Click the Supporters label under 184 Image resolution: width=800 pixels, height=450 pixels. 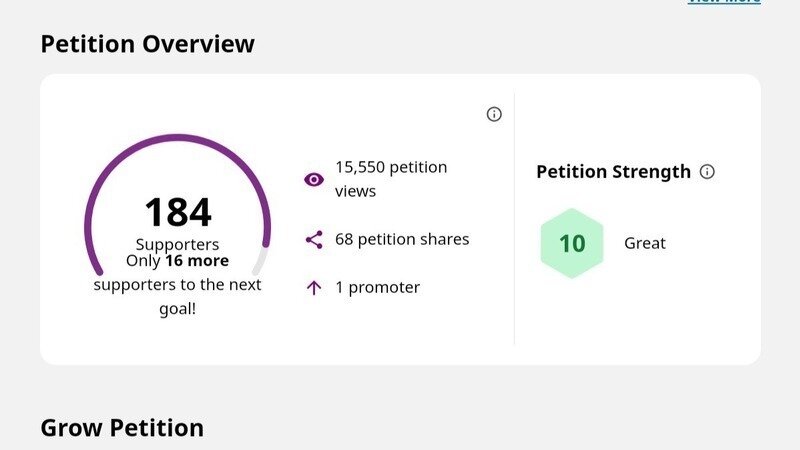178,244
